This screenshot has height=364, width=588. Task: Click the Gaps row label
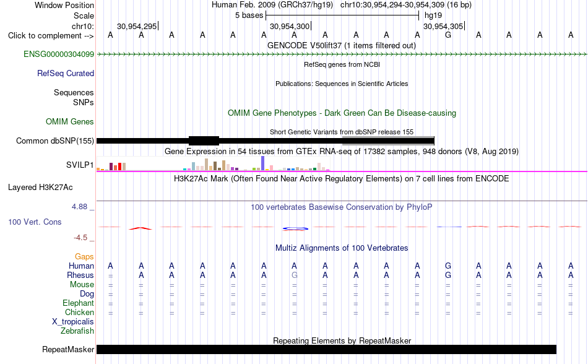click(84, 257)
